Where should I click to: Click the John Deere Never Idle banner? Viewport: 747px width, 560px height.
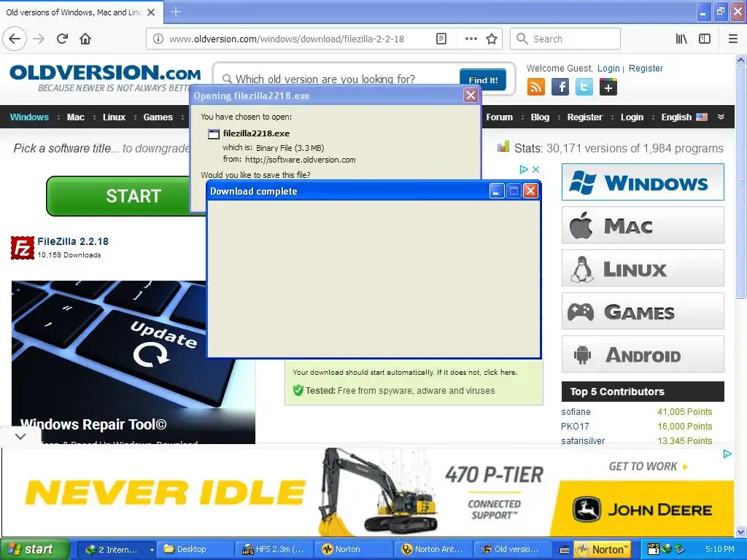click(x=367, y=492)
